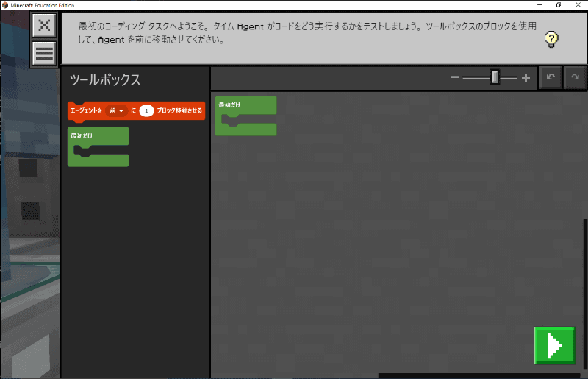Minimize the Minecraft Education Edition window
Screen dimensions: 588x379
pyautogui.click(x=539, y=5)
